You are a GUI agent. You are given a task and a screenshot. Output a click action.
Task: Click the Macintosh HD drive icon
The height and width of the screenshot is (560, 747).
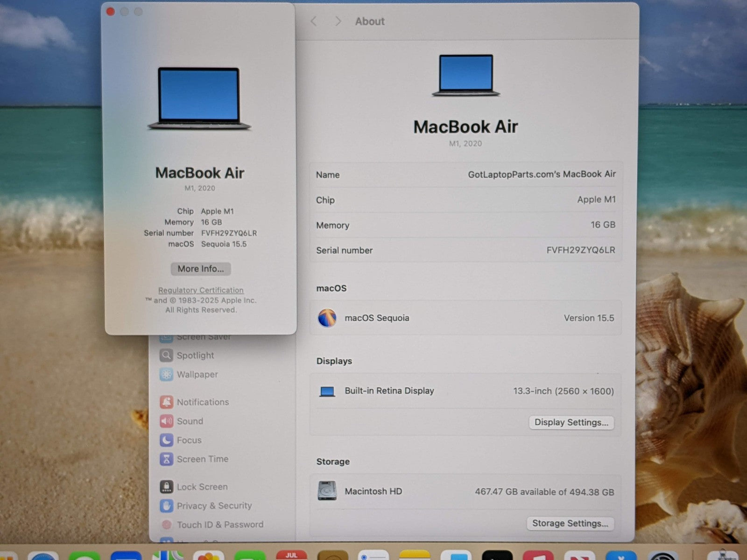click(x=327, y=491)
